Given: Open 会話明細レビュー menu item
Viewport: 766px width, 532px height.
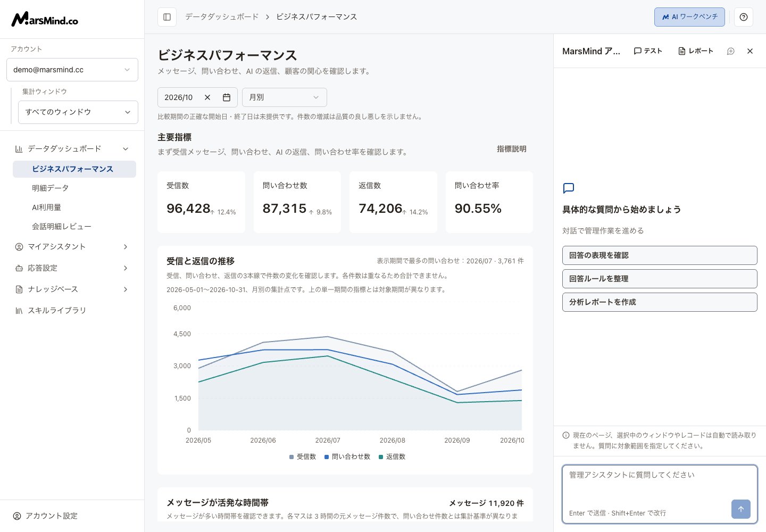Looking at the screenshot, I should coord(74,227).
